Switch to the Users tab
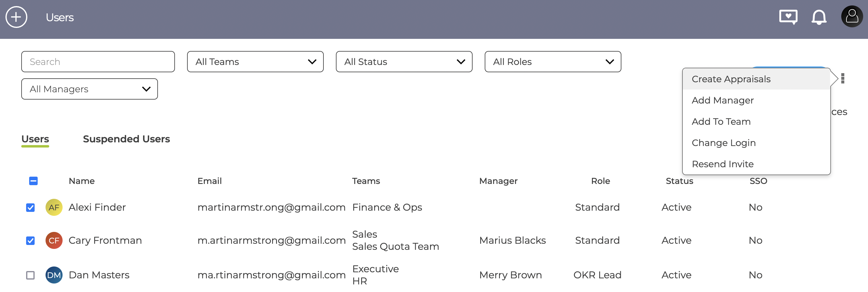The height and width of the screenshot is (292, 868). click(x=35, y=139)
